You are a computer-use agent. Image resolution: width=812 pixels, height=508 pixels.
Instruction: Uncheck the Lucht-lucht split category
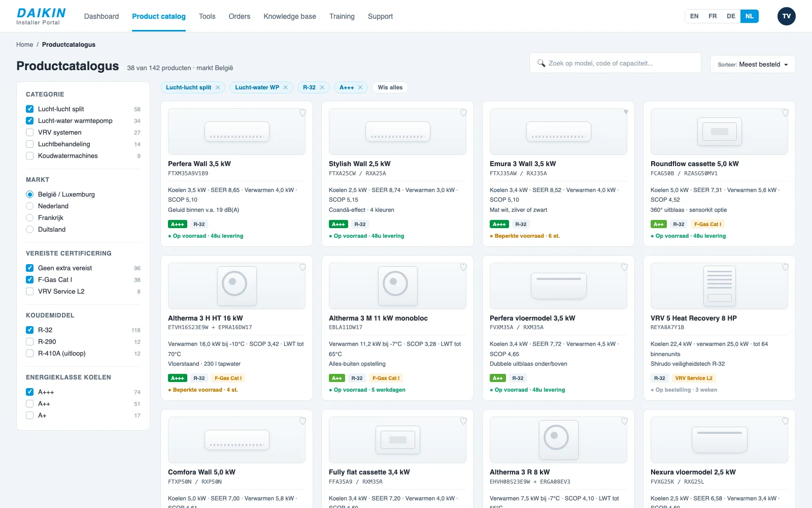point(29,109)
